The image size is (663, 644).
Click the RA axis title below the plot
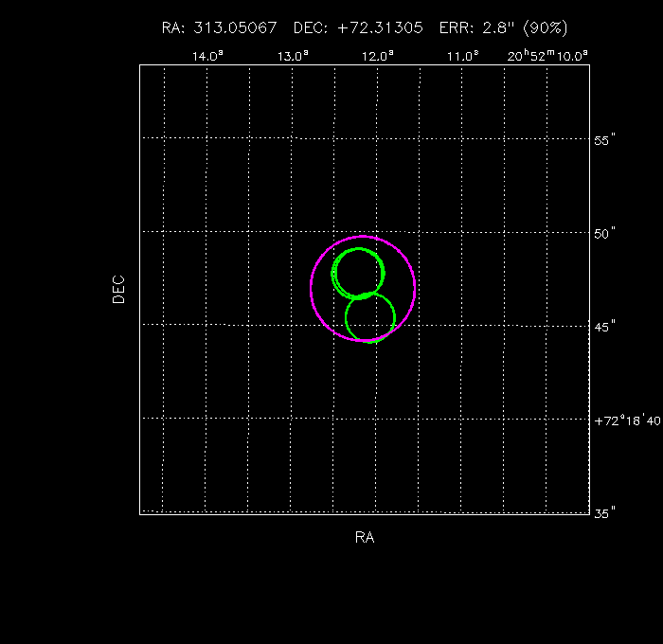pyautogui.click(x=365, y=538)
